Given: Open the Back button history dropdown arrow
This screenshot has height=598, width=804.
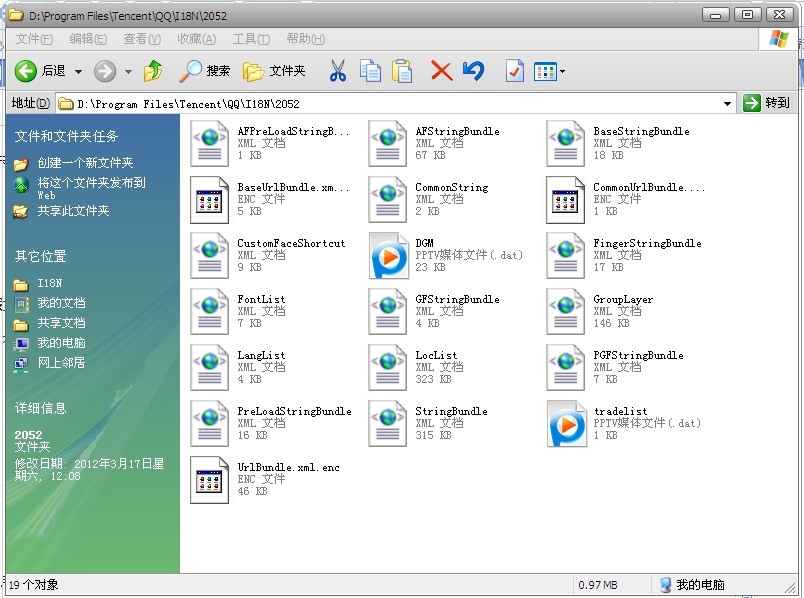Looking at the screenshot, I should [78, 72].
